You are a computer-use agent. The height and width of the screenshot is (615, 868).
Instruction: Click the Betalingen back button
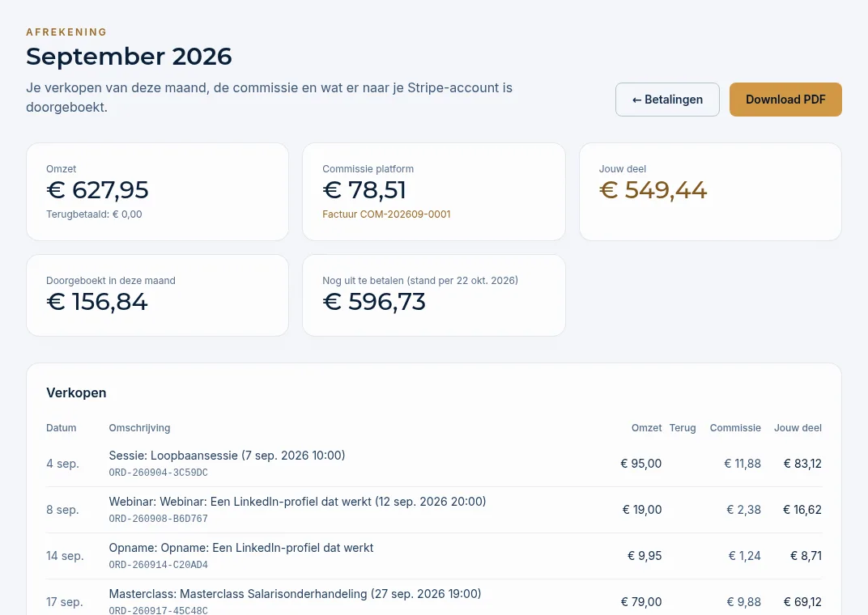667,100
